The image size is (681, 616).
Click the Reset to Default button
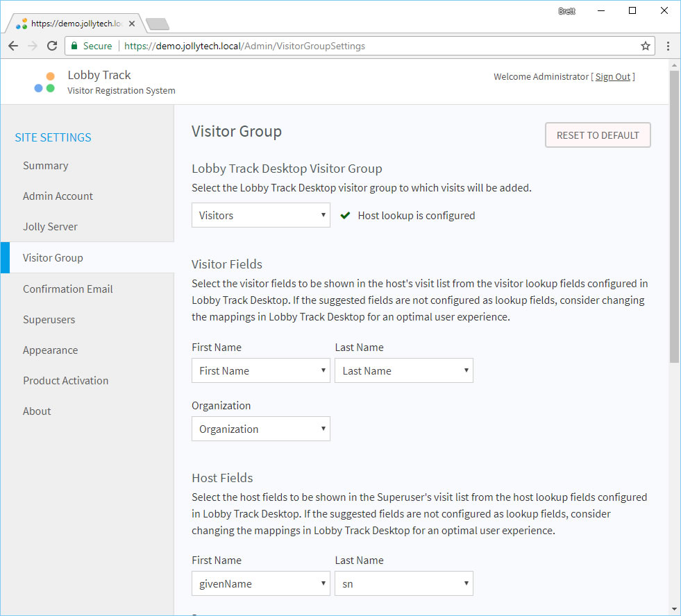point(598,135)
